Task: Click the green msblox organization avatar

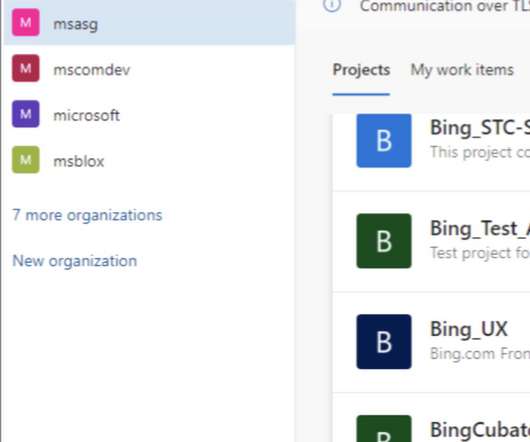Action: pyautogui.click(x=26, y=159)
